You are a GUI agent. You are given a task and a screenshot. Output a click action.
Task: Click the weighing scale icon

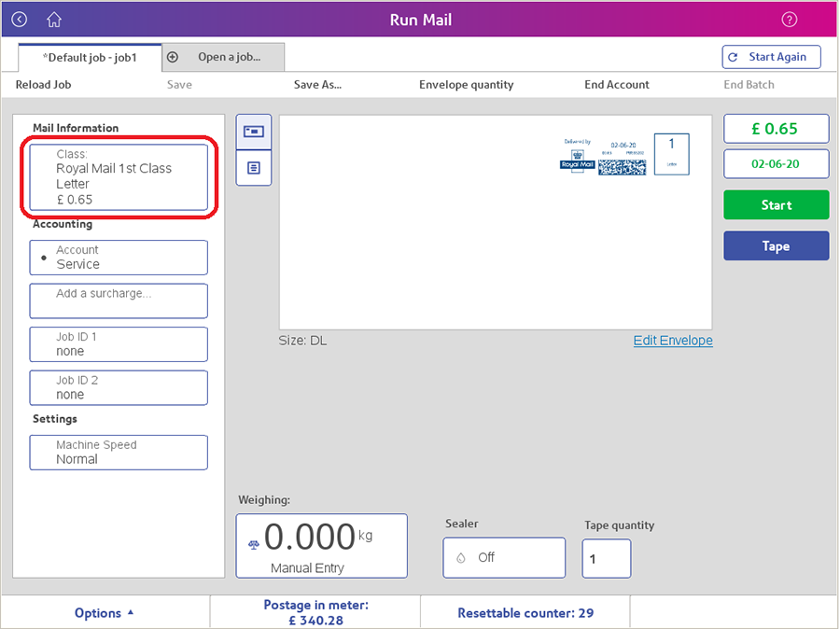(x=253, y=545)
